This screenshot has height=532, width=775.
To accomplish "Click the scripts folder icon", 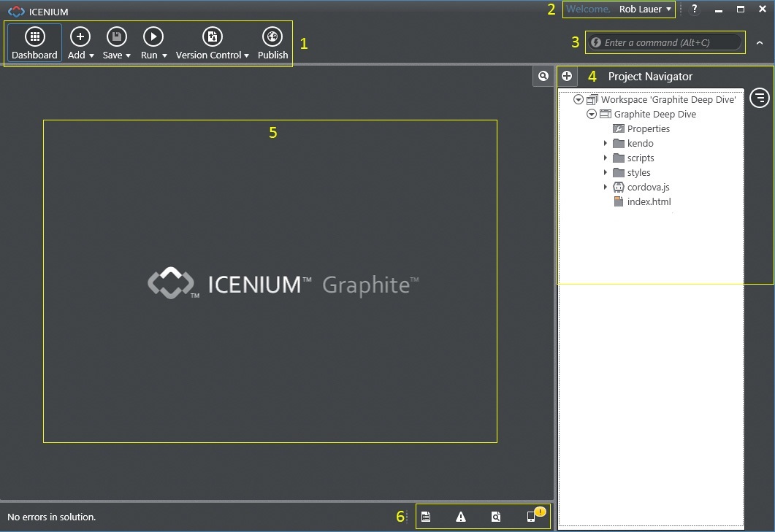I will 618,158.
